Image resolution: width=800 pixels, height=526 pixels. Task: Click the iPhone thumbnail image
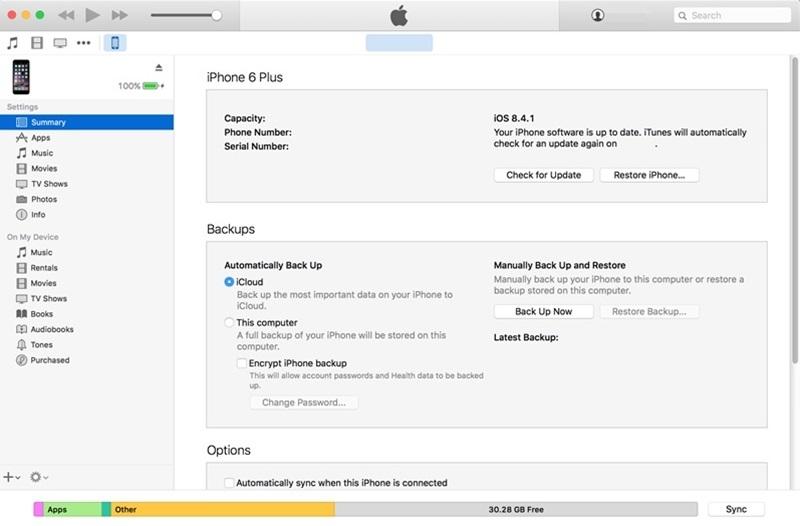coord(21,77)
